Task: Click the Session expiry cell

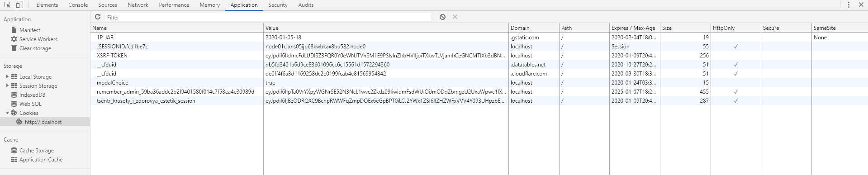Action: click(x=620, y=47)
